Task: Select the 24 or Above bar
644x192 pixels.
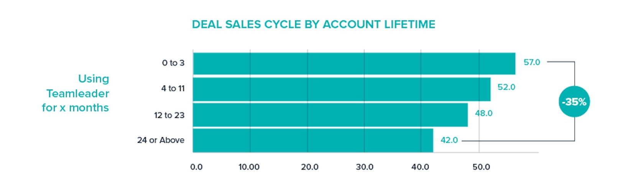Action: point(313,141)
